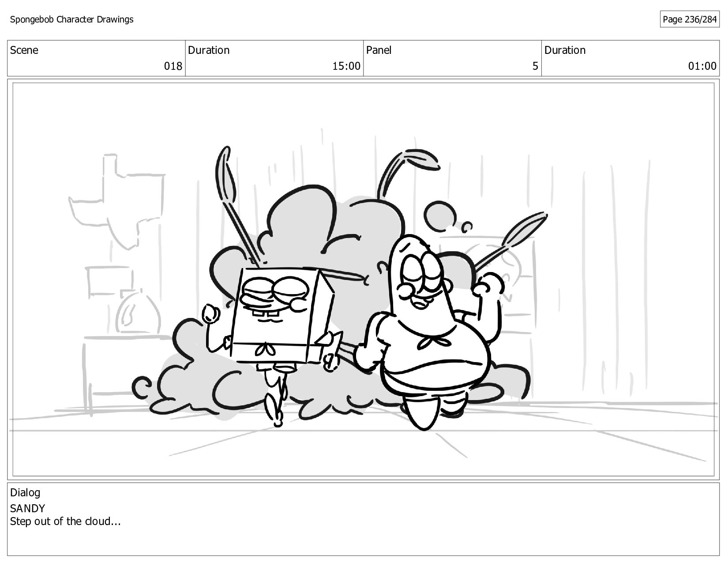Screen dimensions: 728x563
Task: Click the 'Dialog' section label
Action: (x=25, y=493)
